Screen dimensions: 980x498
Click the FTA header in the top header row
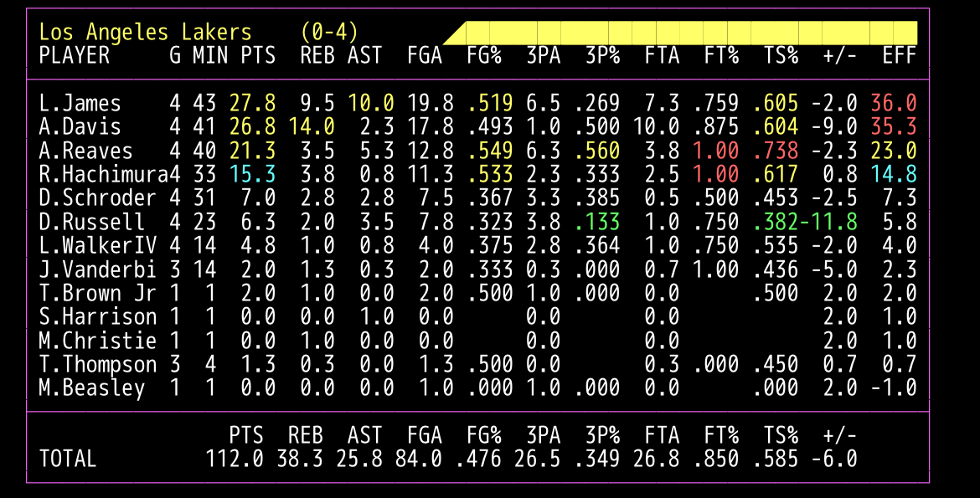pos(662,55)
